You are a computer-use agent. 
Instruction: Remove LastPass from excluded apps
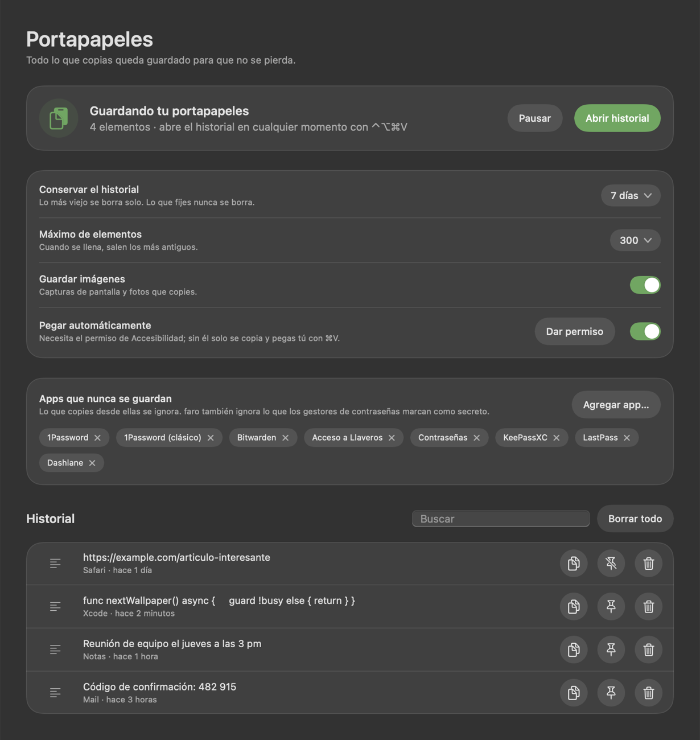click(x=627, y=438)
